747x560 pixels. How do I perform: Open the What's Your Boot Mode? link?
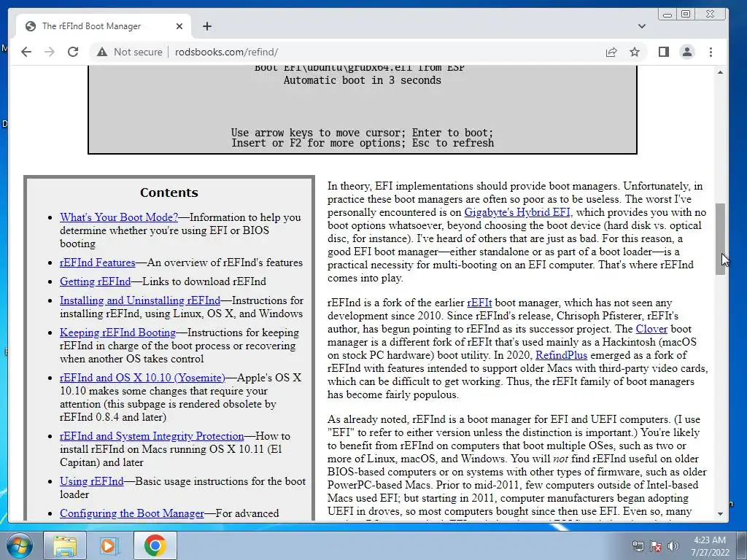119,217
